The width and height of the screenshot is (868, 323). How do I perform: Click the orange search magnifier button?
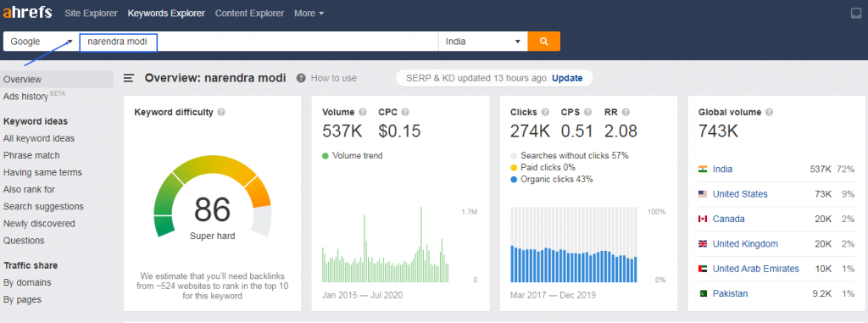543,42
